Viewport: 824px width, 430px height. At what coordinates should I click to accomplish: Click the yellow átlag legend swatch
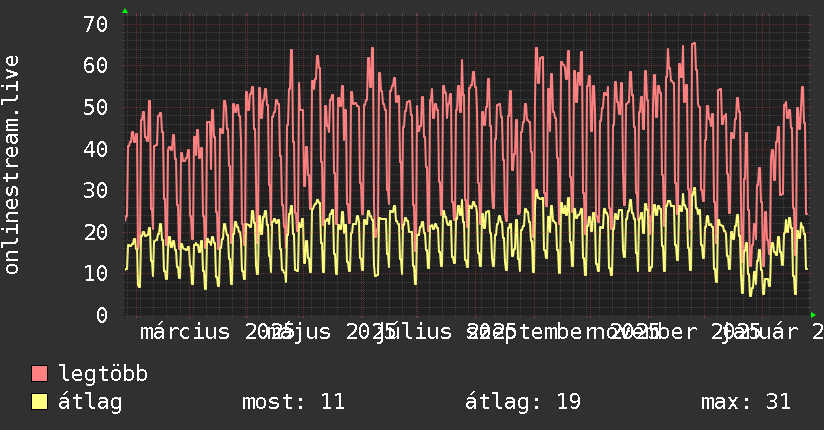click(39, 402)
